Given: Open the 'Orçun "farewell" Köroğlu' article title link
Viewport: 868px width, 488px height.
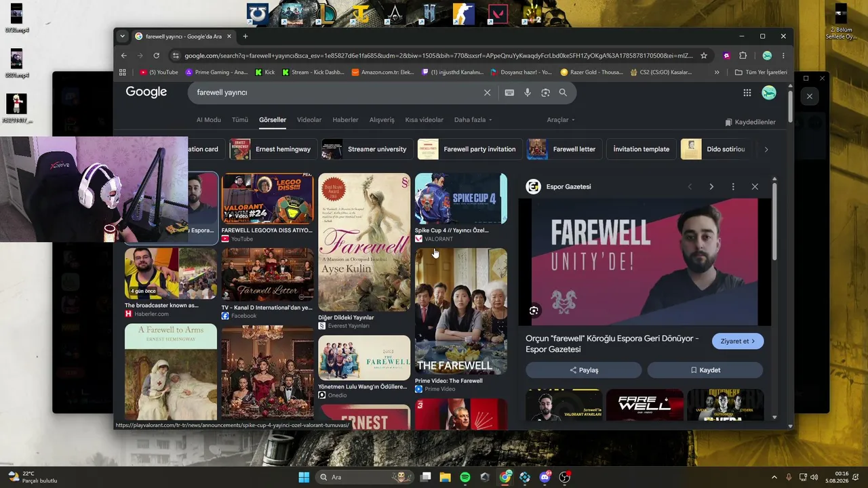Looking at the screenshot, I should (612, 344).
